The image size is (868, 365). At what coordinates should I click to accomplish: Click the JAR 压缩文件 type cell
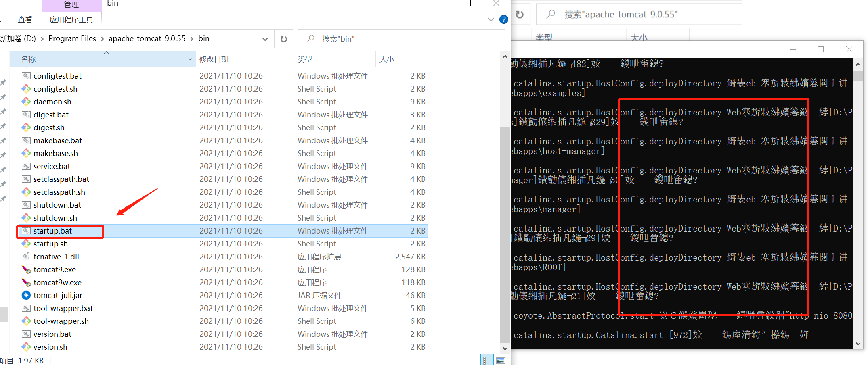pos(319,295)
